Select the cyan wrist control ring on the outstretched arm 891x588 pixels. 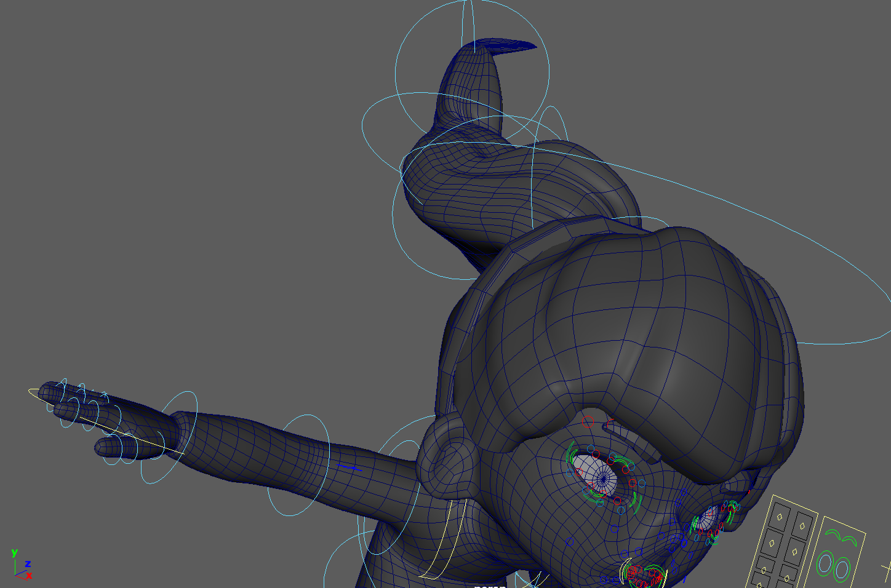170,437
